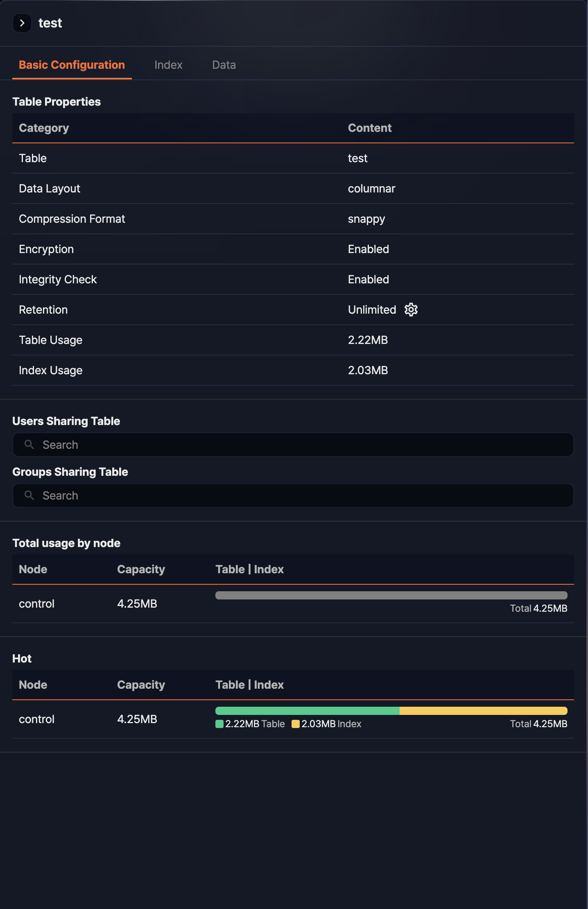Select the Basic Configuration tab
This screenshot has width=588, height=909.
tap(72, 65)
